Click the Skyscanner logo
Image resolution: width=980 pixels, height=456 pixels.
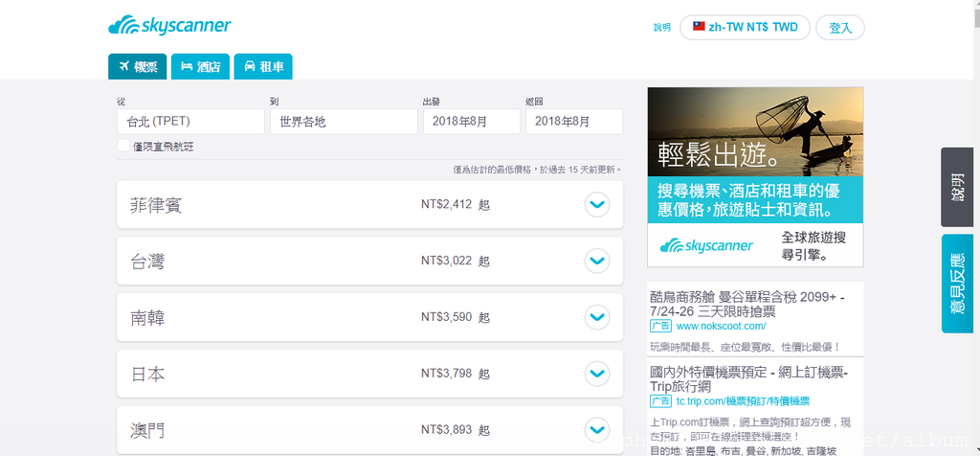169,26
